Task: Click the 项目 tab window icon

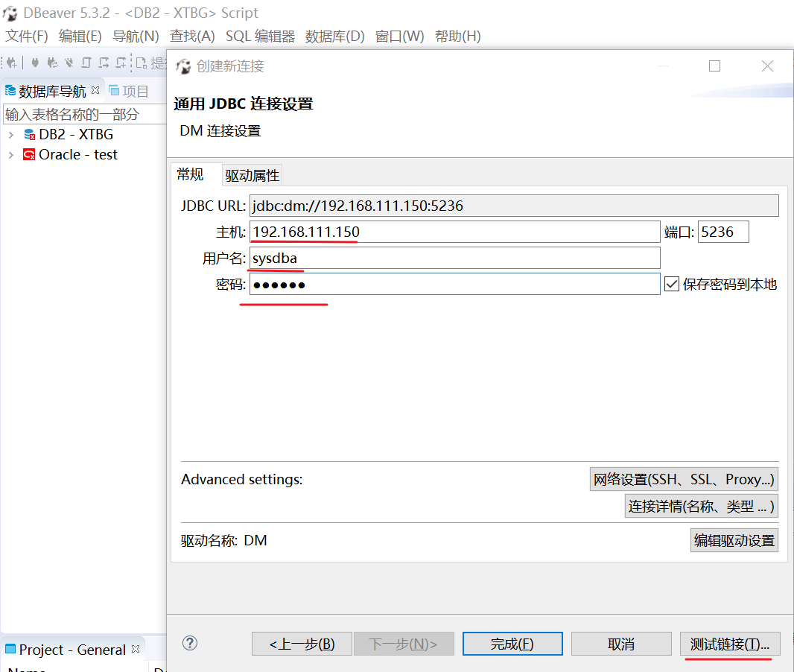Action: click(x=115, y=91)
